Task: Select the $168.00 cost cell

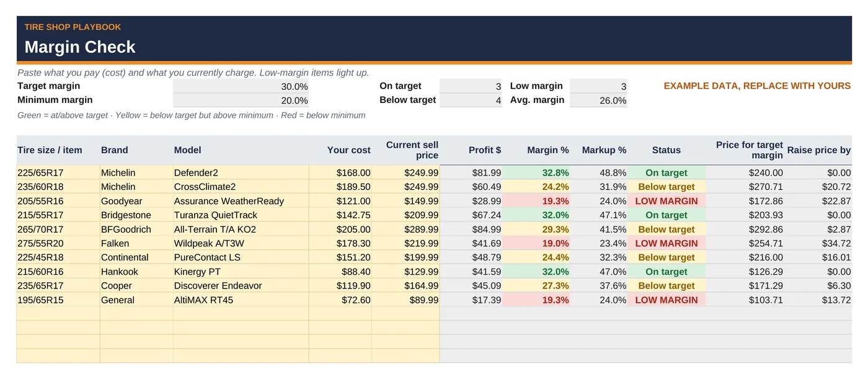Action: point(340,173)
